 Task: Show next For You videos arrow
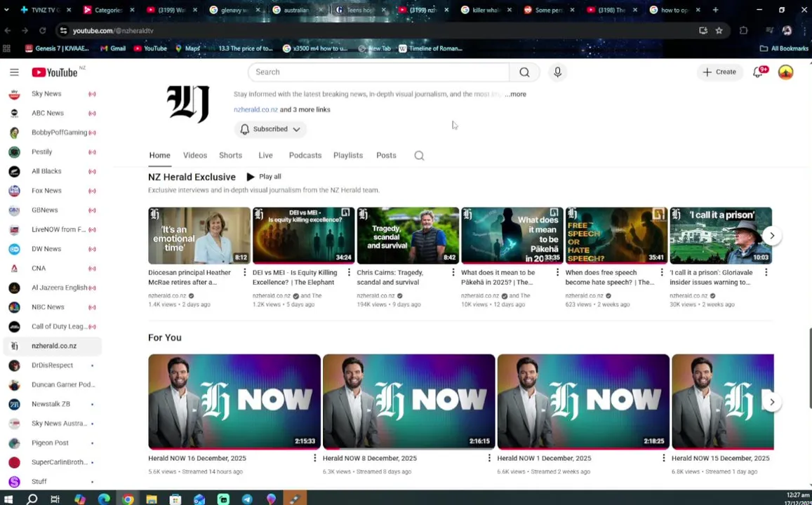pos(771,402)
